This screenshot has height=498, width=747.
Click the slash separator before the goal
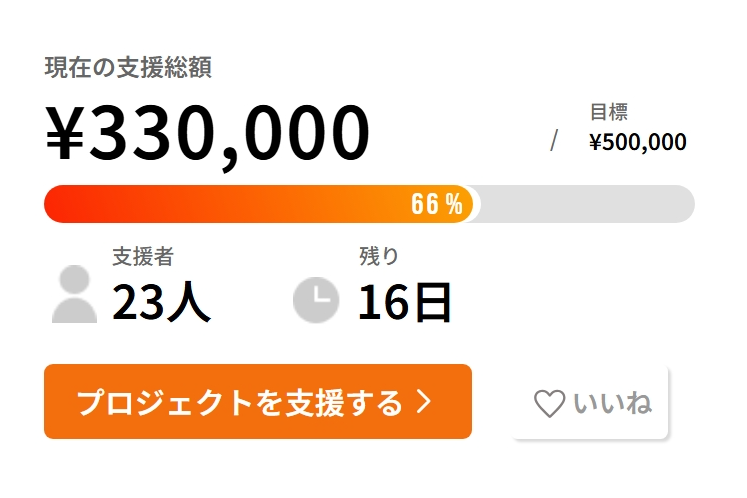(x=553, y=141)
